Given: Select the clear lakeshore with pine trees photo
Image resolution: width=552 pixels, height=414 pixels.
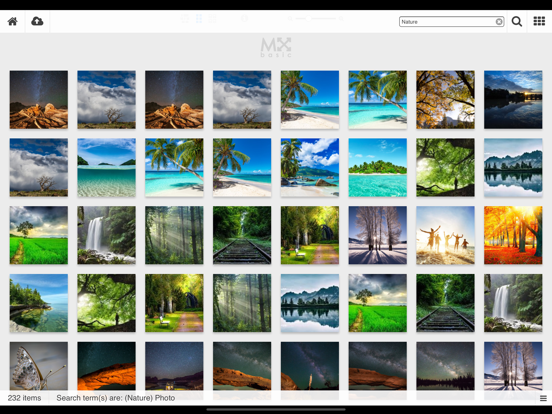Looking at the screenshot, I should [39, 303].
